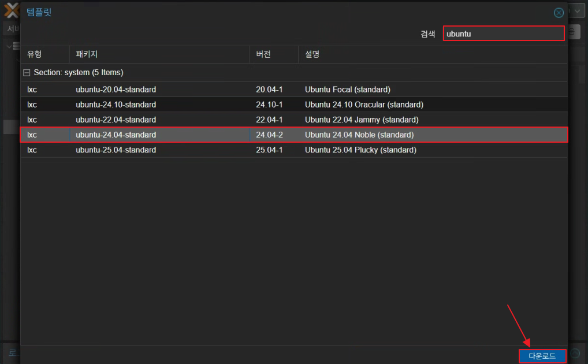Screen dimensions: 588x364
Task: Click the lxc type cell in ubuntu-25.04 row
Action: [x=32, y=150]
